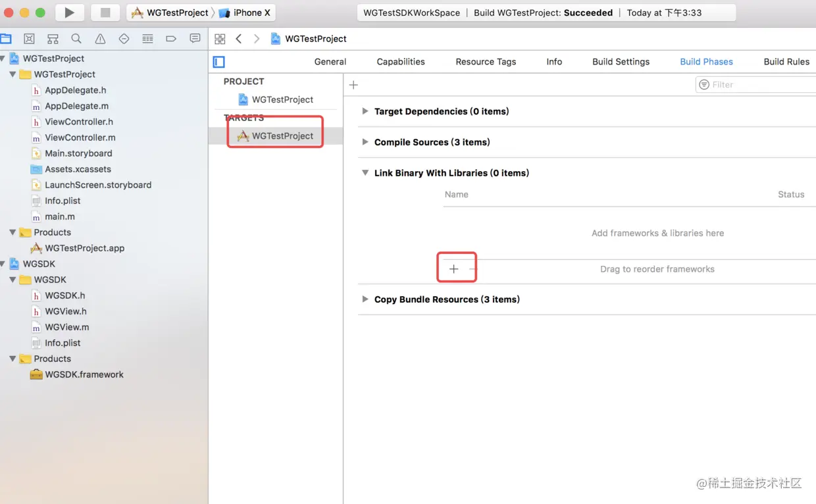Switch to the Capabilities tab

pyautogui.click(x=401, y=62)
